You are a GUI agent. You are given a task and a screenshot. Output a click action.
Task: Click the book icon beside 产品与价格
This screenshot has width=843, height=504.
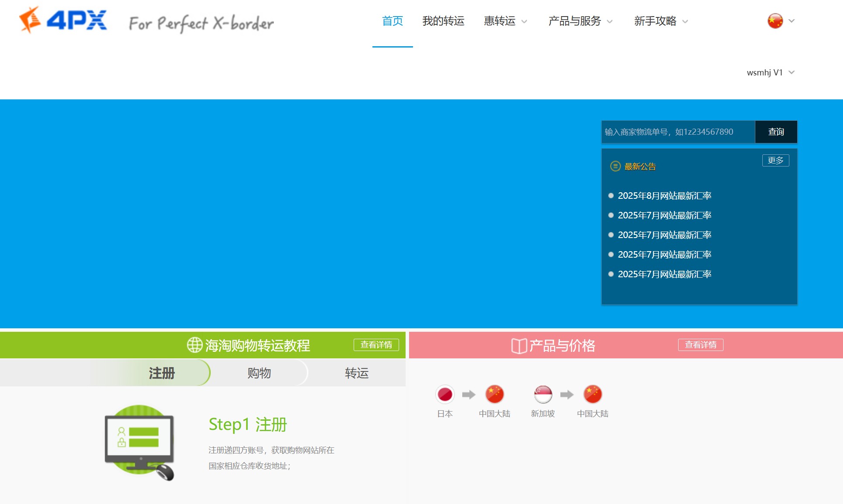coord(519,345)
